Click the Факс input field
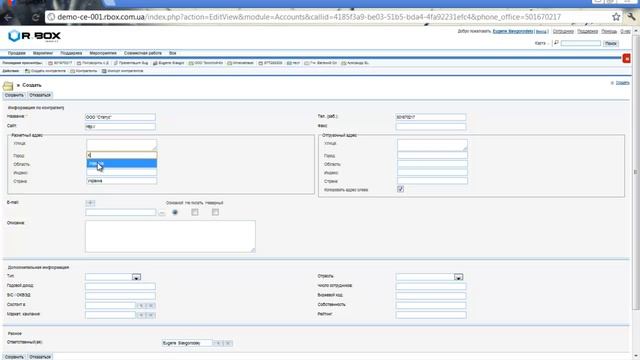This screenshot has width=640, height=360. (431, 127)
